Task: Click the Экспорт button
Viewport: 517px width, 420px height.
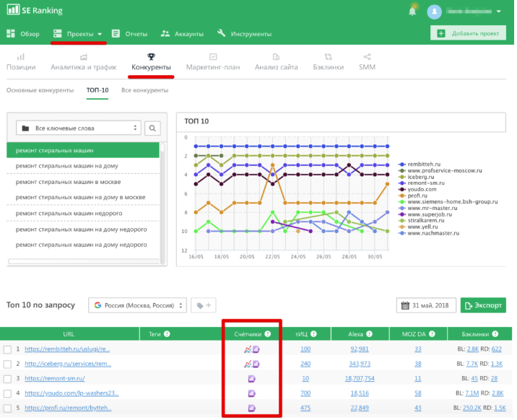Action: (x=483, y=305)
